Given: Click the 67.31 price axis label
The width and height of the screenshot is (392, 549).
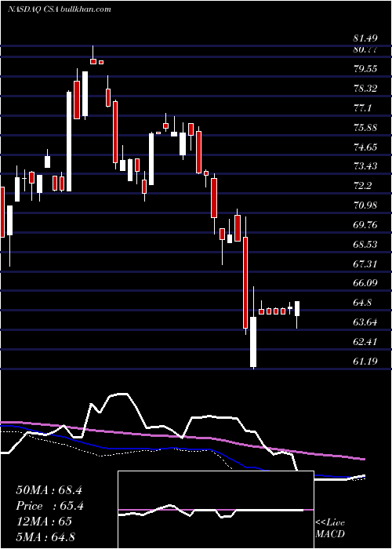Looking at the screenshot, I should click(365, 264).
